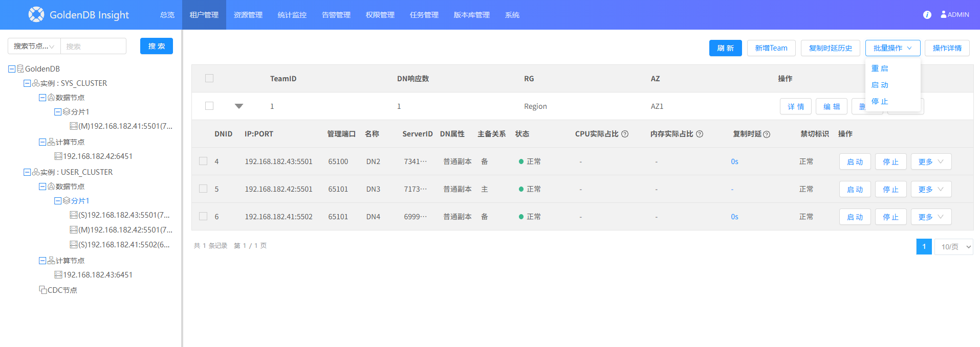Open the 批量操作 dropdown
Viewport: 980px width, 347px height.
point(892,48)
